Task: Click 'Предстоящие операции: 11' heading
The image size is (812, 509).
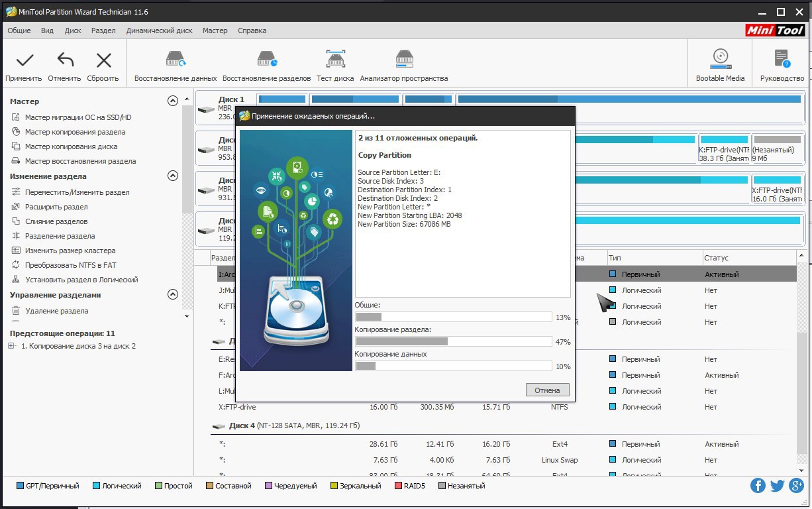Action: point(62,333)
